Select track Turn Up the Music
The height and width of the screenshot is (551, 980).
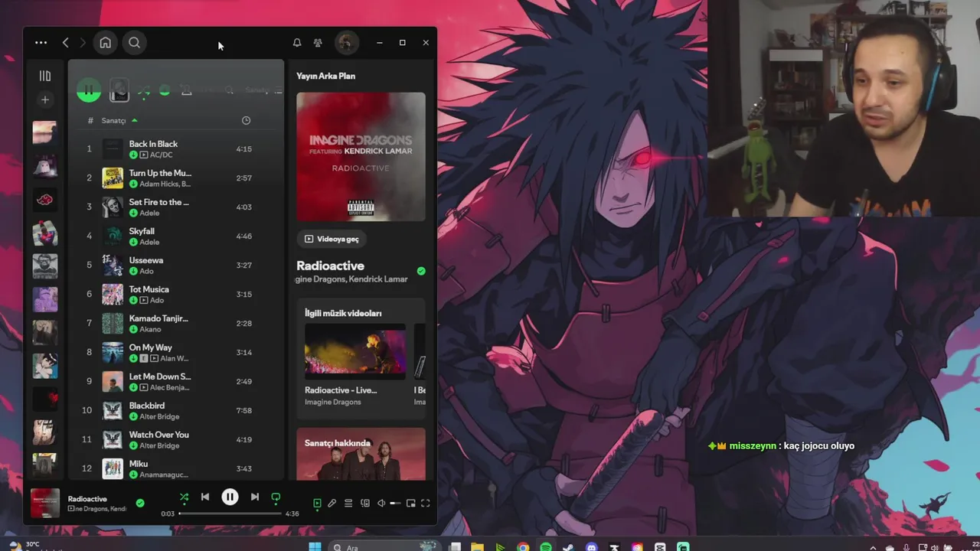click(176, 178)
